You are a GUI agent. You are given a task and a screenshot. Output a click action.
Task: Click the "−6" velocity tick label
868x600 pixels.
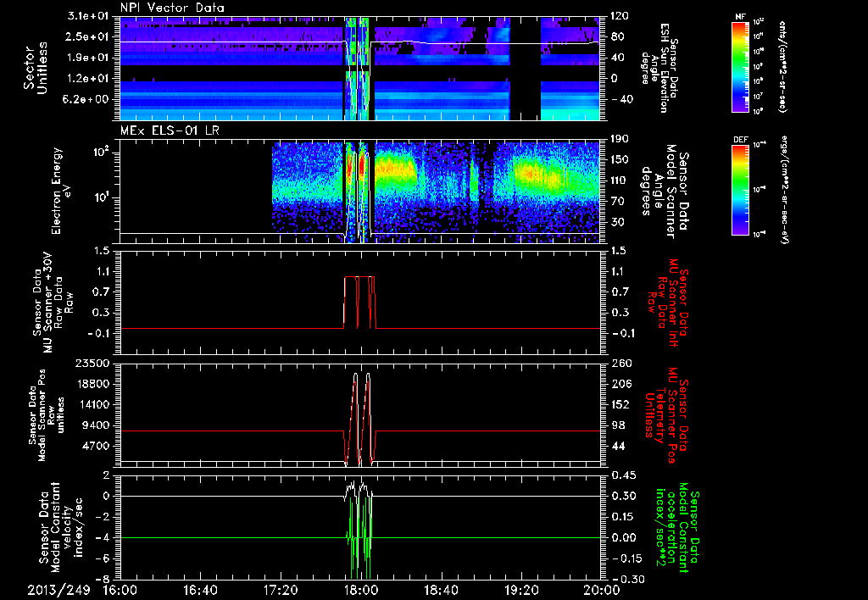click(104, 559)
